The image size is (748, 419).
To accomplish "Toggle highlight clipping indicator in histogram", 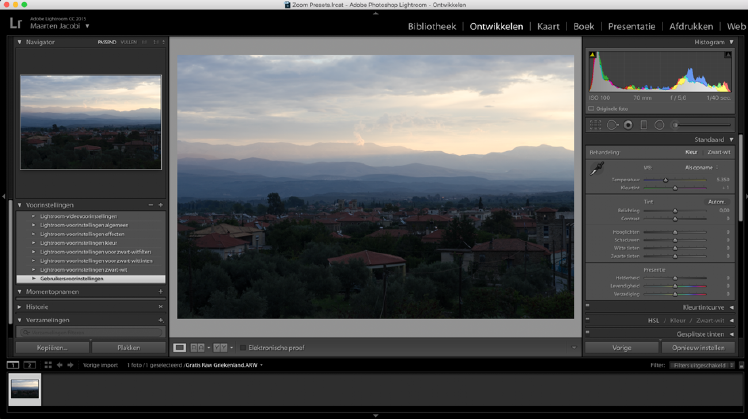I will [x=727, y=55].
